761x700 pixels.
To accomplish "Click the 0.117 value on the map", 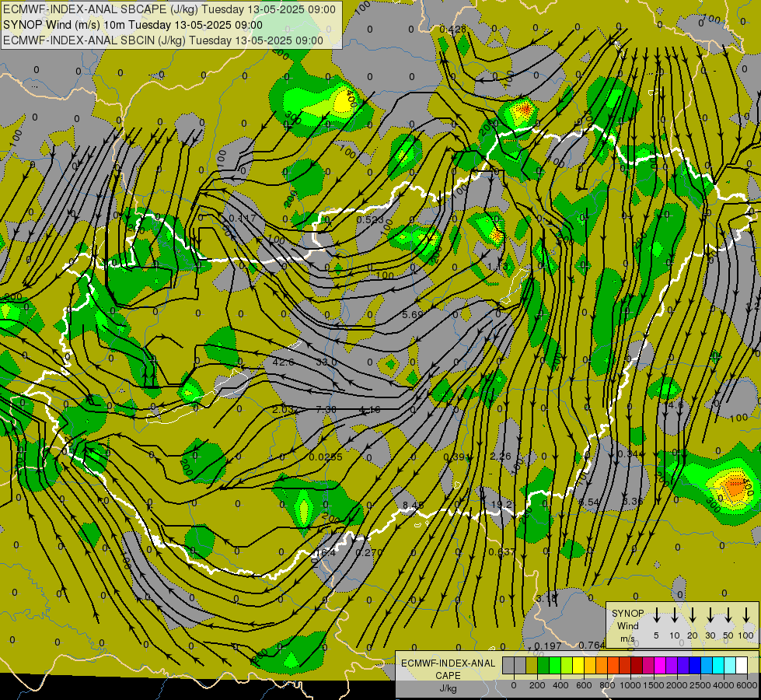I will tap(243, 218).
